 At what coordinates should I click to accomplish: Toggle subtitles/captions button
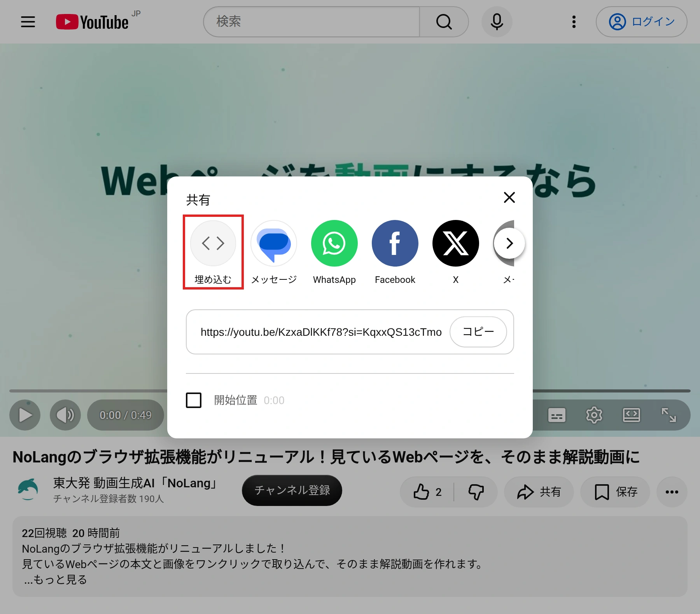click(557, 415)
